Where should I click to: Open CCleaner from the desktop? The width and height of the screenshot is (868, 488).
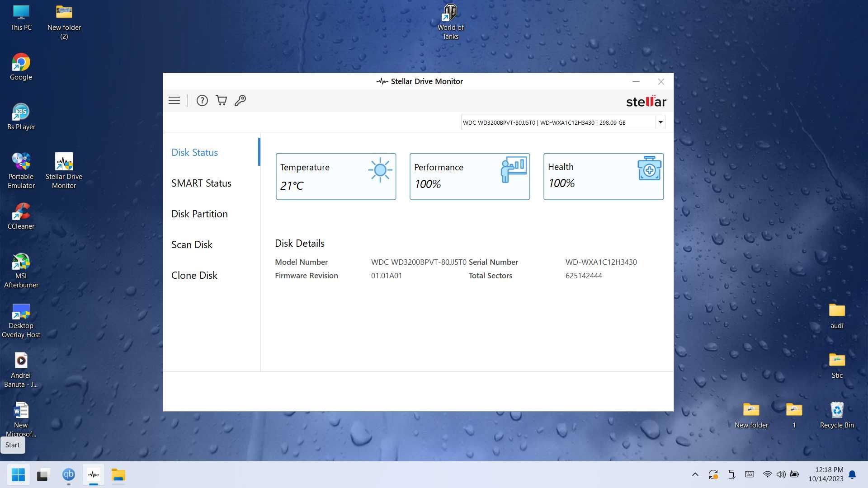pos(20,216)
